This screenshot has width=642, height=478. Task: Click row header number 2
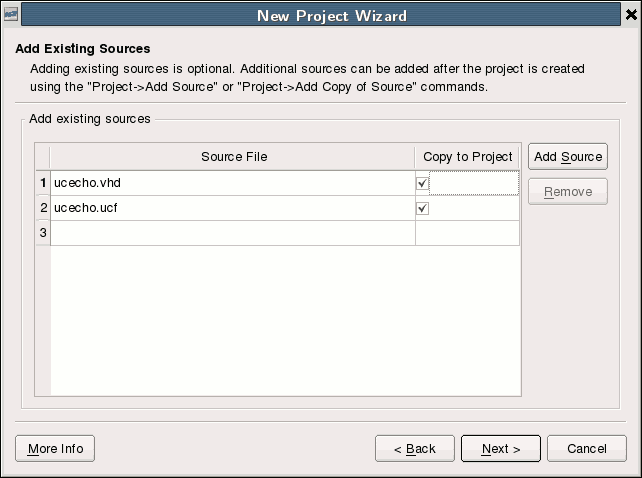[x=43, y=208]
